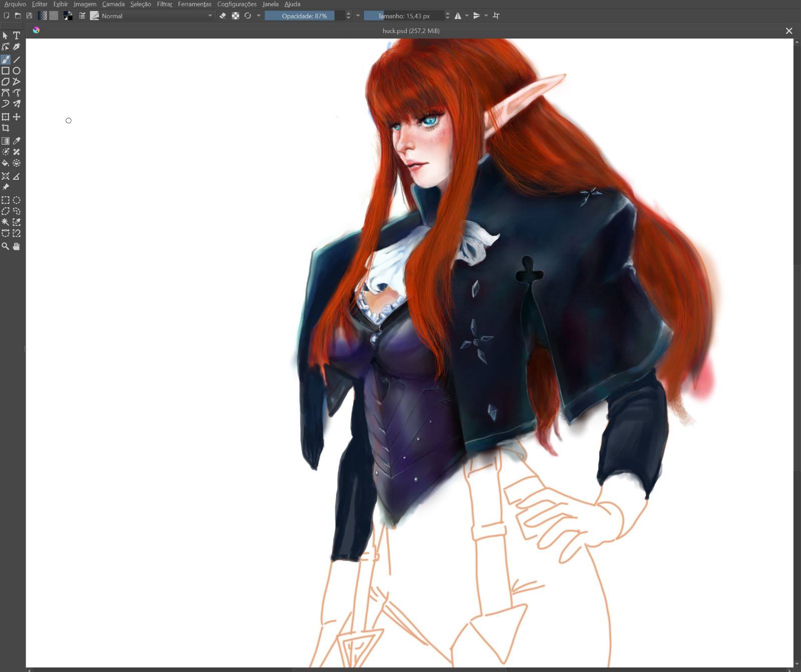Select the Text tool
Image resolution: width=801 pixels, height=672 pixels.
click(x=17, y=36)
